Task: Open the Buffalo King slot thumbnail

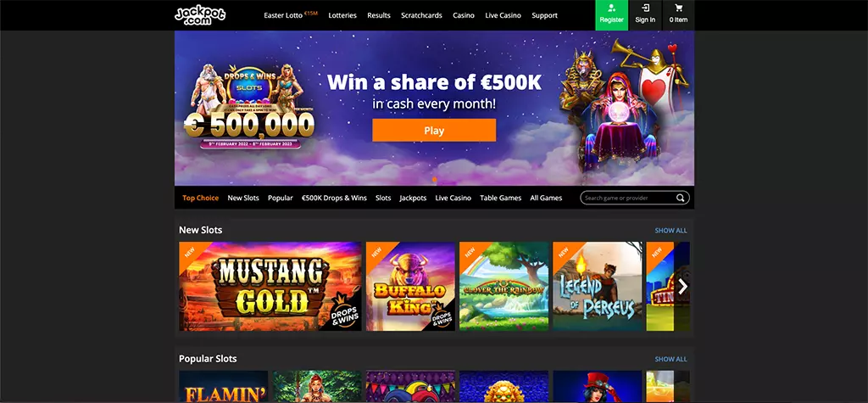Action: [410, 286]
